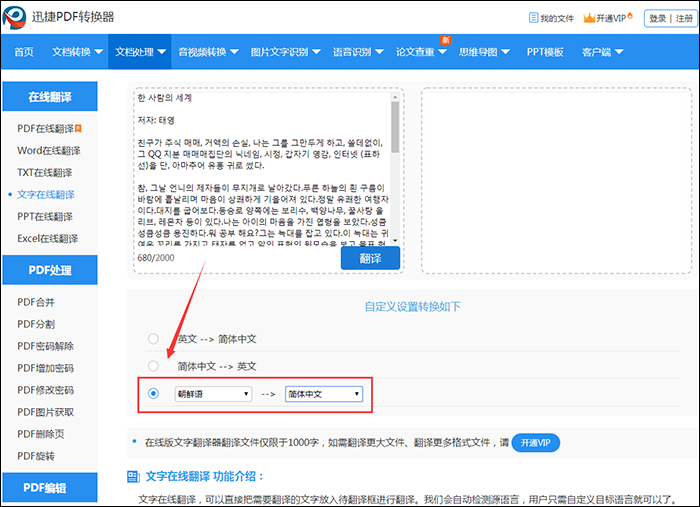Select 文字在线翻译 in the sidebar
This screenshot has height=507, width=700.
[46, 194]
